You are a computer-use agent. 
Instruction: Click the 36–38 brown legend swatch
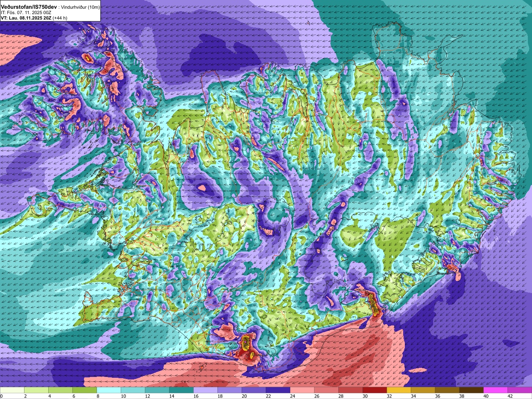pyautogui.click(x=447, y=390)
